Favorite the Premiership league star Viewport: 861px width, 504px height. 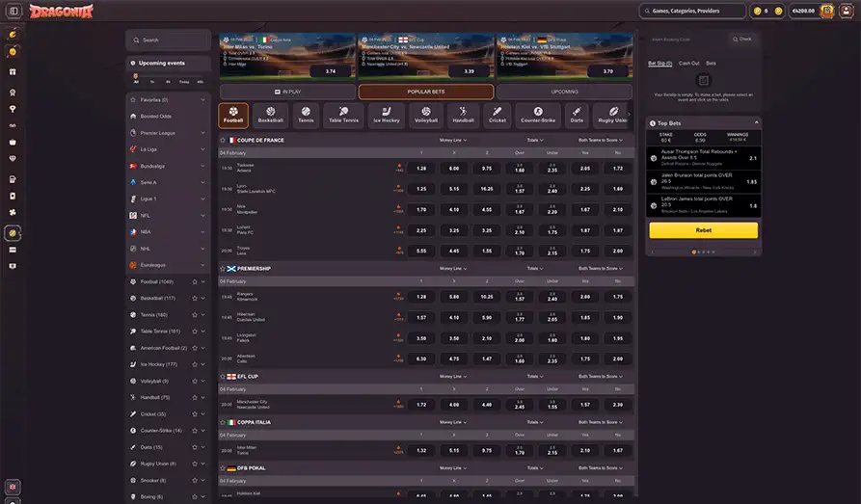coord(223,269)
